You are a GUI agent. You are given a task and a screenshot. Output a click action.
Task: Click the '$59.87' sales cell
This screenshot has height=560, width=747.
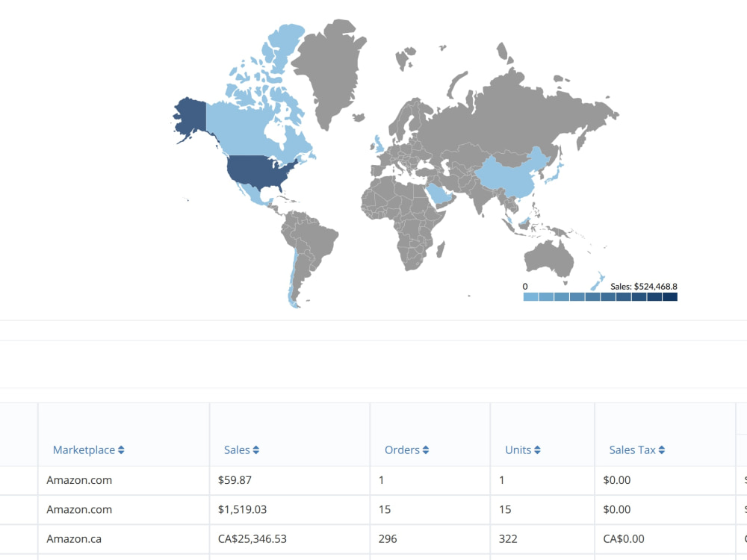tap(290, 480)
